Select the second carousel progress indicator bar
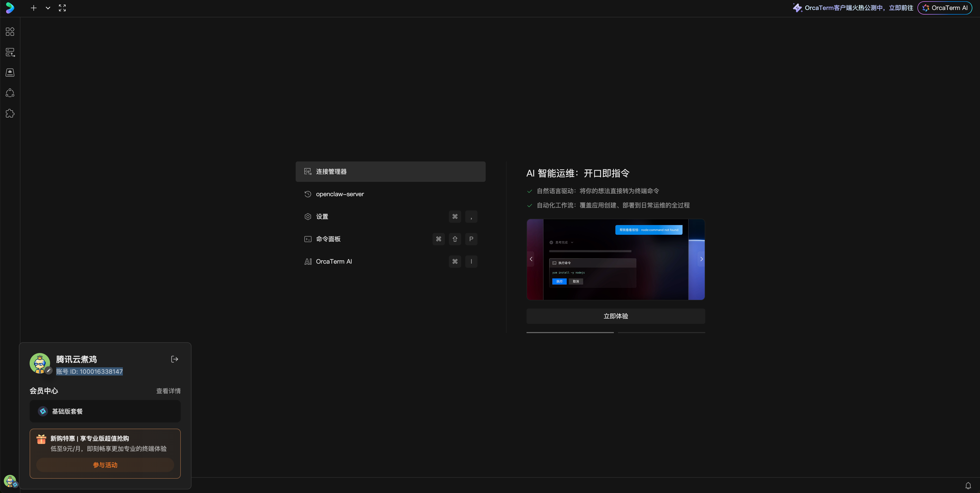980x493 pixels. tap(661, 332)
